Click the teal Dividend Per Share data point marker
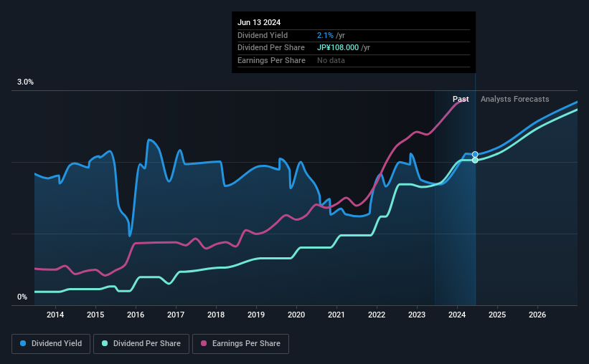The height and width of the screenshot is (364, 589). click(x=475, y=161)
